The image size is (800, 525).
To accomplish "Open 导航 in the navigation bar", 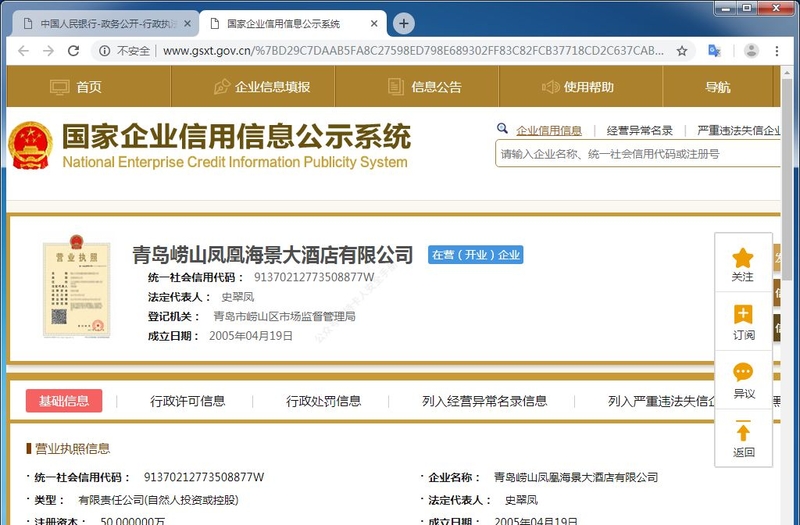I will pyautogui.click(x=718, y=87).
